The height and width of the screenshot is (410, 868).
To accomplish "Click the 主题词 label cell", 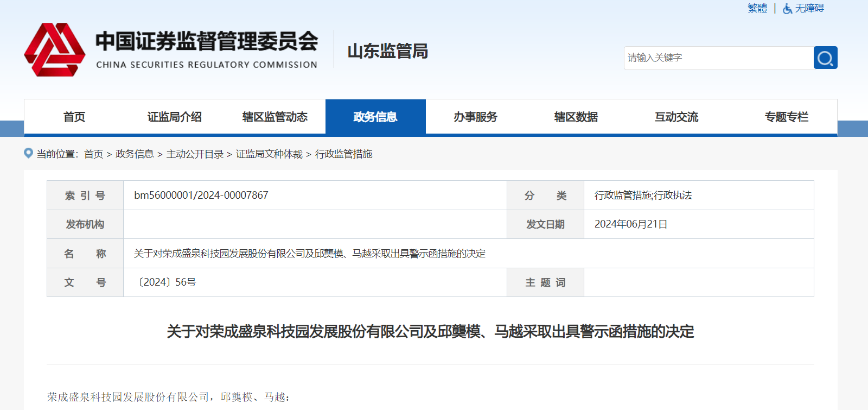I will point(545,282).
